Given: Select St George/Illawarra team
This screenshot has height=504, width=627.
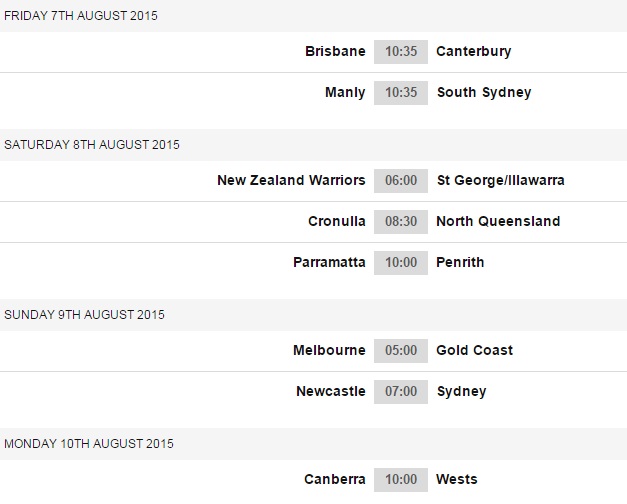Looking at the screenshot, I should [x=500, y=180].
